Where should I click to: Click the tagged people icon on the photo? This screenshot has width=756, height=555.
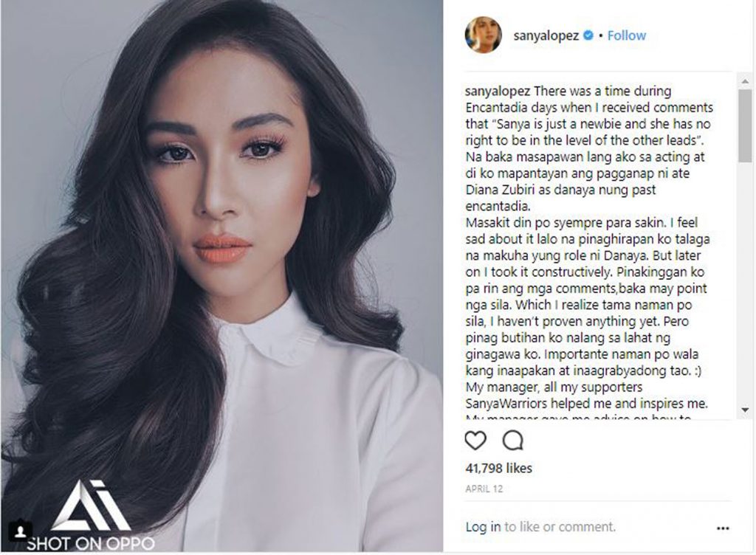click(20, 531)
